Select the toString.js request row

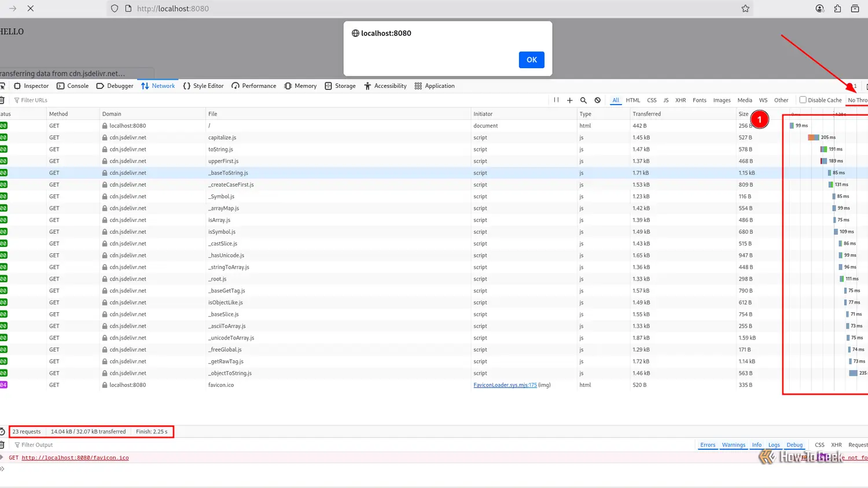coord(434,149)
